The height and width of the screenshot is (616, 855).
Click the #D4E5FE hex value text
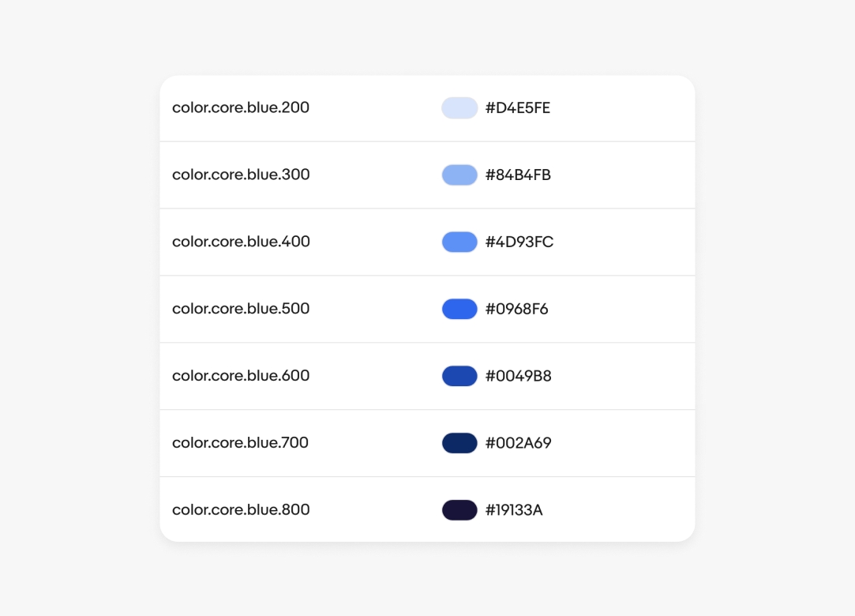(x=518, y=108)
